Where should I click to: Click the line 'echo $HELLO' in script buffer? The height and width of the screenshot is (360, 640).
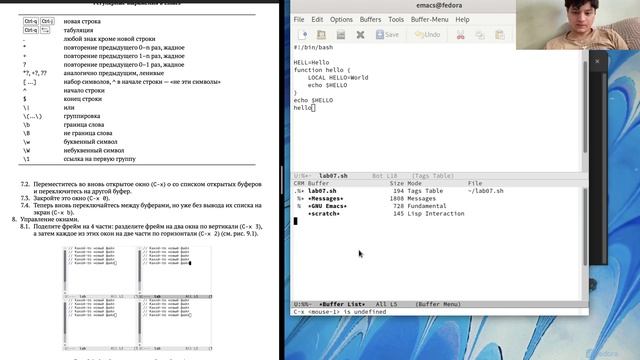(313, 100)
